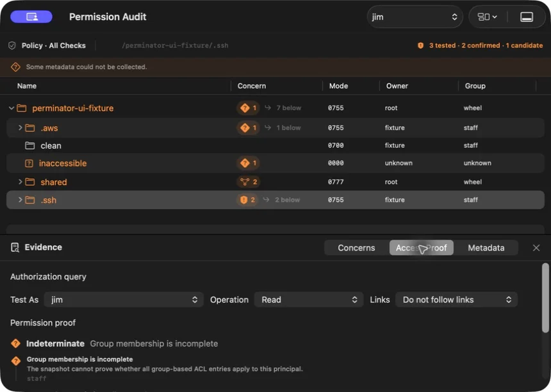Image resolution: width=551 pixels, height=392 pixels.
Task: Expand the shared folder row
Action: [20, 182]
